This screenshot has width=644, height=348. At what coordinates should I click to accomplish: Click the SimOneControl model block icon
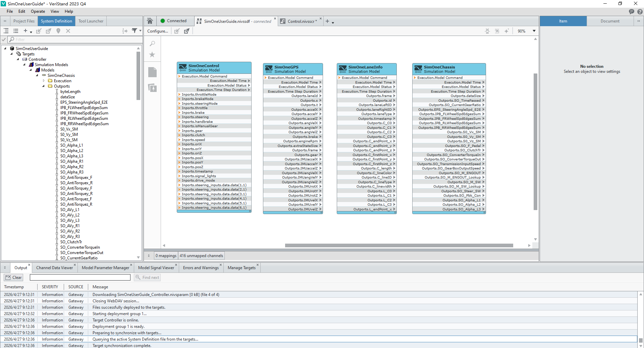tap(183, 68)
